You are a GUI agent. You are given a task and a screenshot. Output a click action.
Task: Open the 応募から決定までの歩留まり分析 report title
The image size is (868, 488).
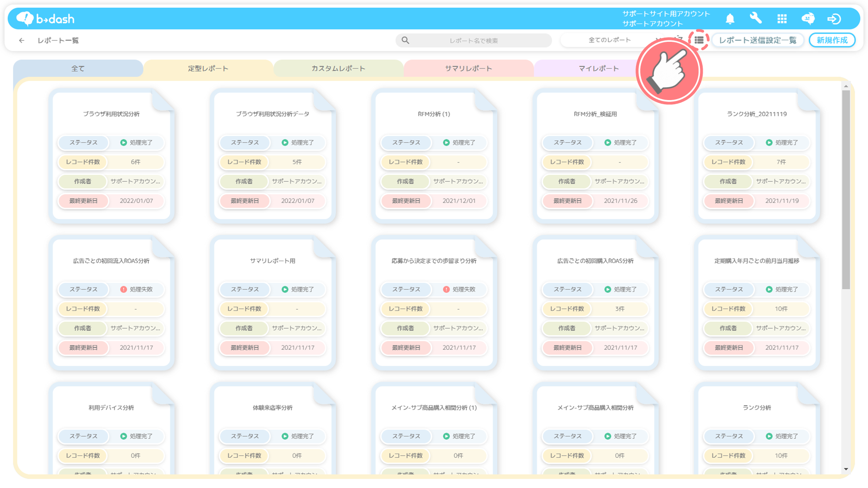click(434, 261)
